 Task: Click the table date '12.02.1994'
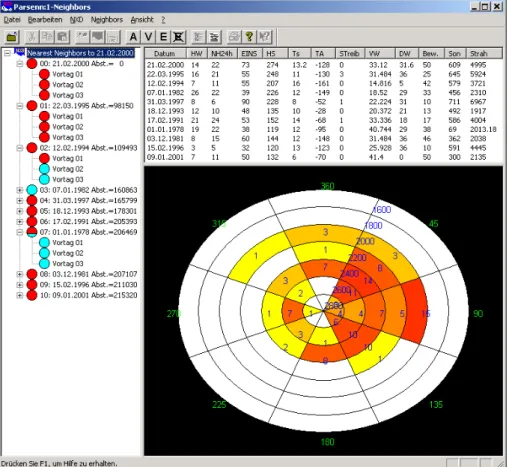point(165,83)
